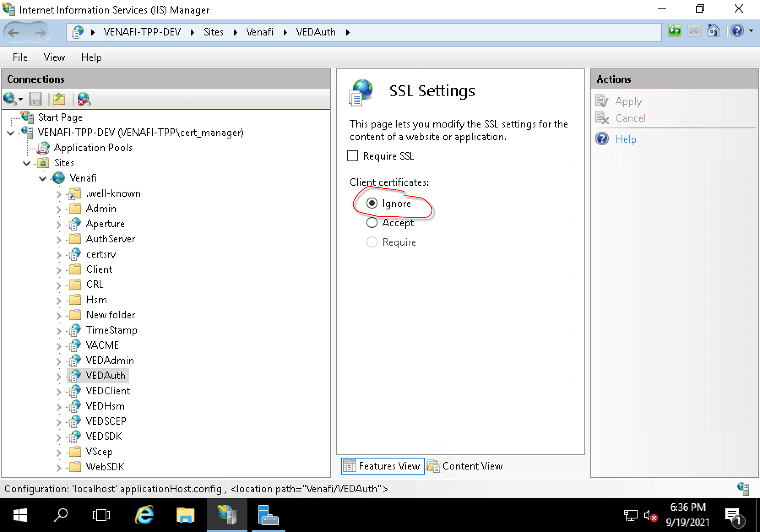This screenshot has width=760, height=532.
Task: Click Venafi in the breadcrumb path
Action: (x=260, y=32)
